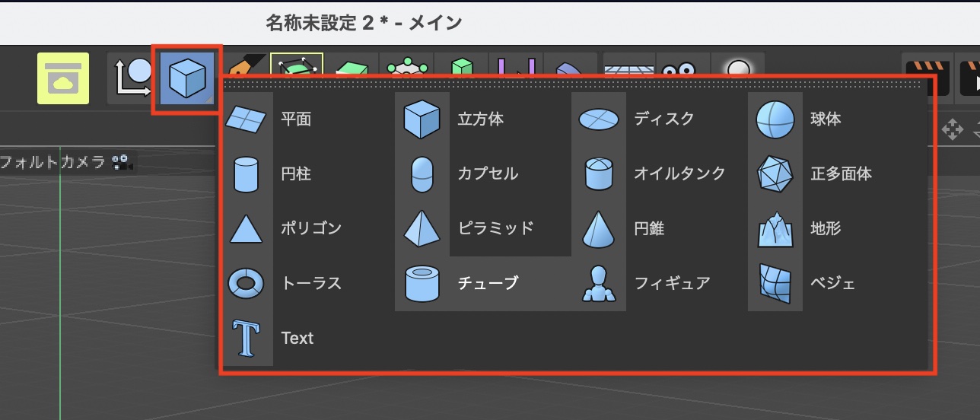Click the cube primitive toolbar button

[x=187, y=78]
